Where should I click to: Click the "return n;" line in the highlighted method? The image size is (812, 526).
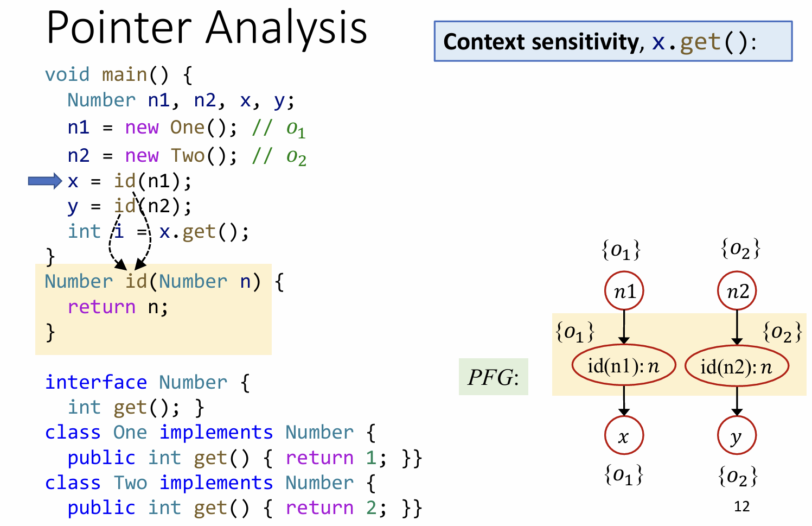click(x=118, y=307)
